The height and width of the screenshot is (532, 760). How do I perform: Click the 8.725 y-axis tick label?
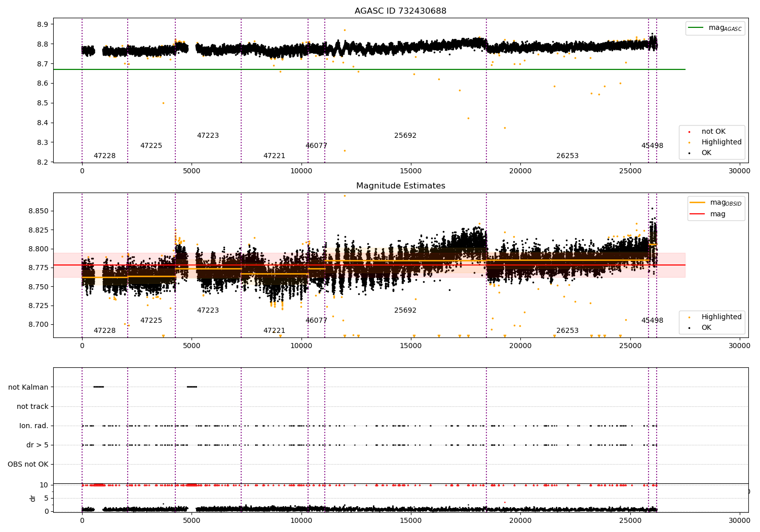pyautogui.click(x=39, y=306)
